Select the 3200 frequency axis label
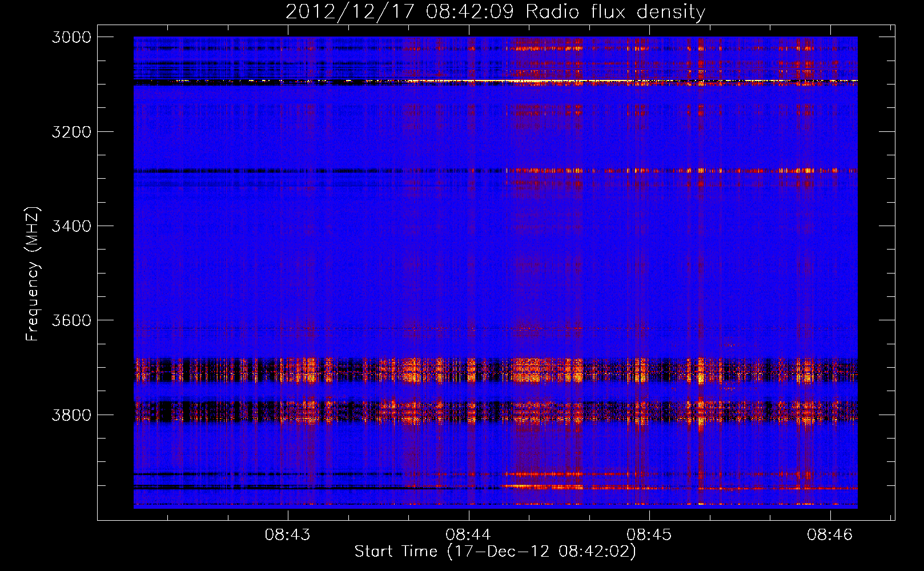The height and width of the screenshot is (571, 924). pyautogui.click(x=71, y=132)
